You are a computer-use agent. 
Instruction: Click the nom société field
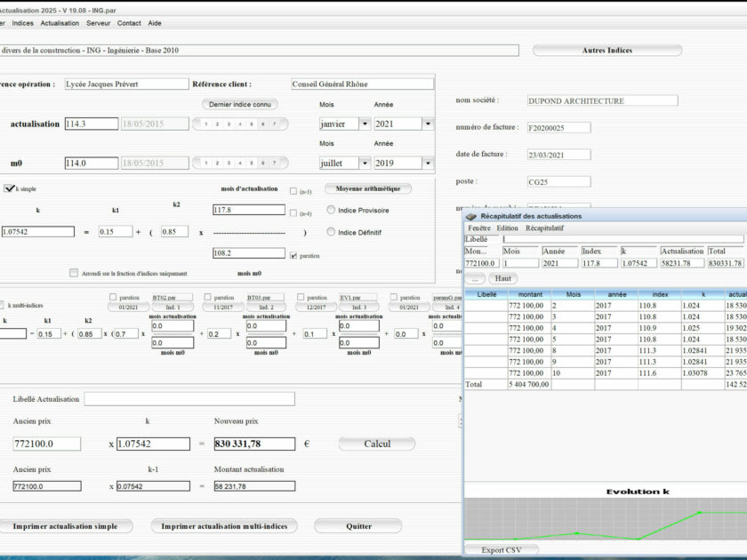point(602,101)
